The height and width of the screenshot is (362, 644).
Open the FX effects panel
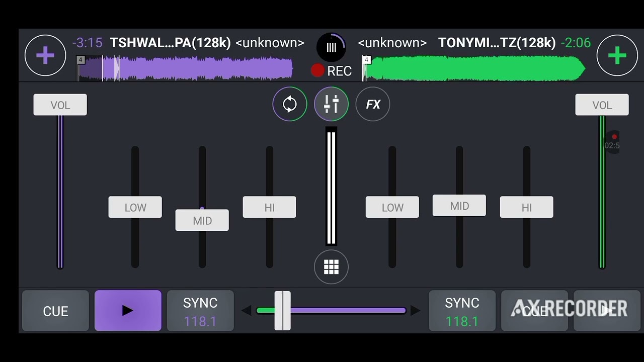coord(373,104)
